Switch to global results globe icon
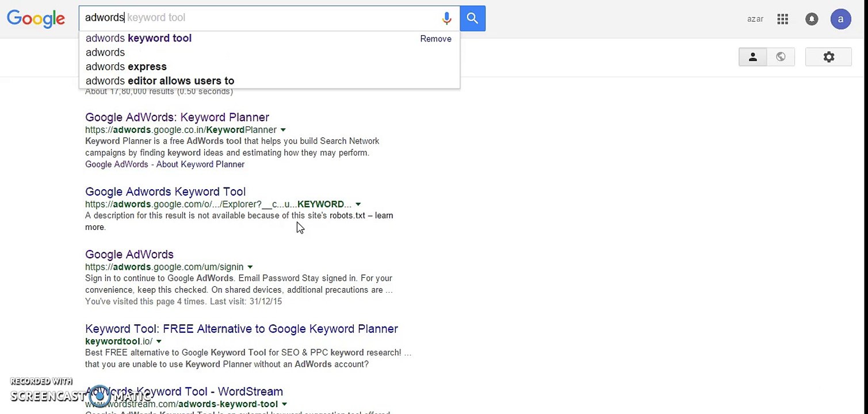 point(781,57)
